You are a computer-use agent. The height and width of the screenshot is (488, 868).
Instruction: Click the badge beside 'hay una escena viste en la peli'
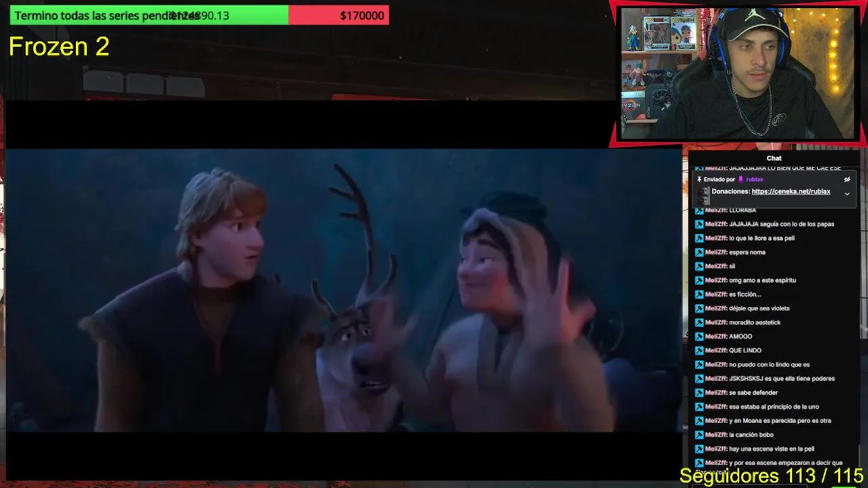[x=699, y=449]
